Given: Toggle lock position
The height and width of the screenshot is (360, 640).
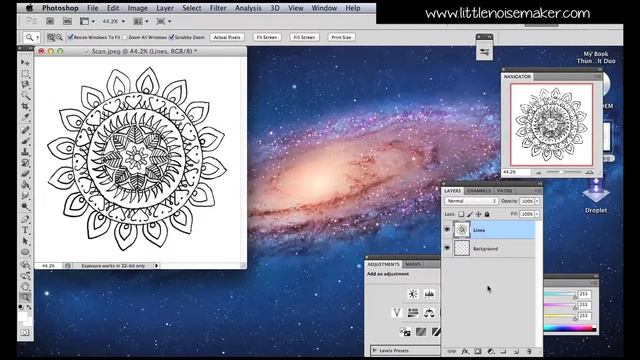Looking at the screenshot, I should [478, 214].
